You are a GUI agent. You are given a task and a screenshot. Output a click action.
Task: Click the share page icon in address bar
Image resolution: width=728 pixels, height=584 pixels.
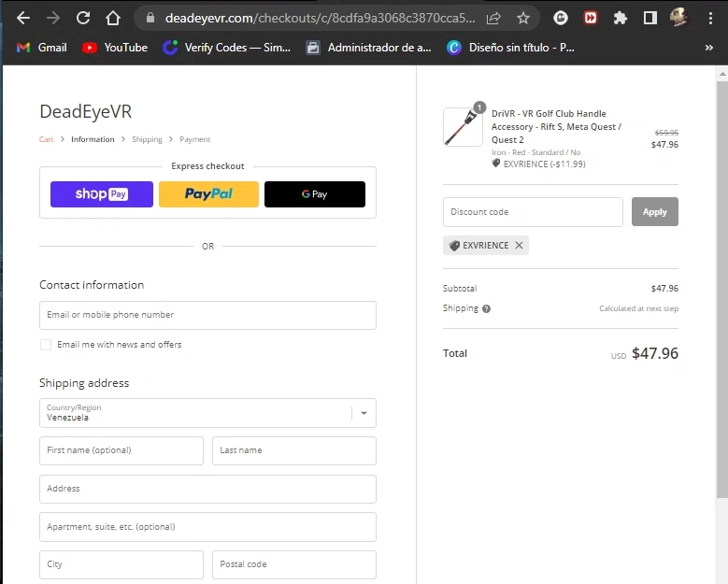click(x=493, y=18)
